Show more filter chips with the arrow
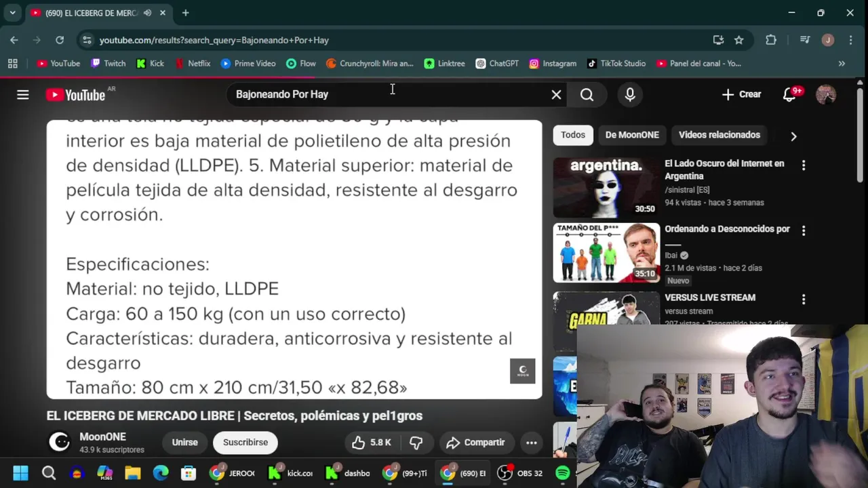The width and height of the screenshot is (868, 488). click(x=793, y=136)
